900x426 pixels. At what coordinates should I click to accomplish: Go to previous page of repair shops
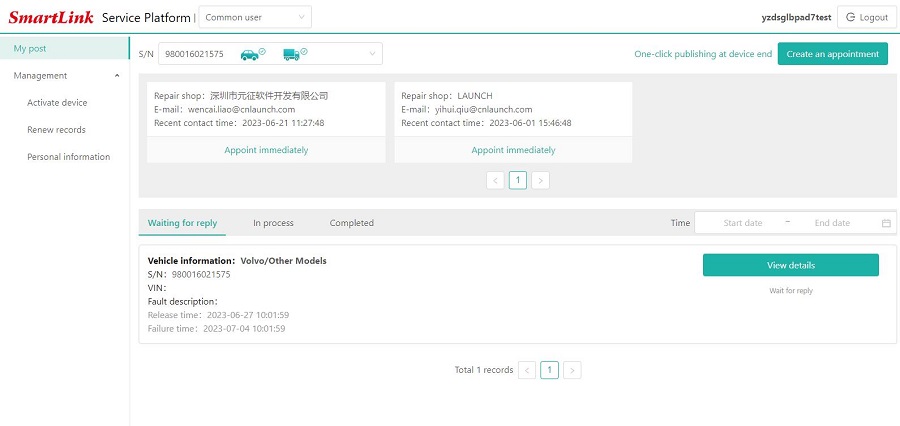coord(495,180)
